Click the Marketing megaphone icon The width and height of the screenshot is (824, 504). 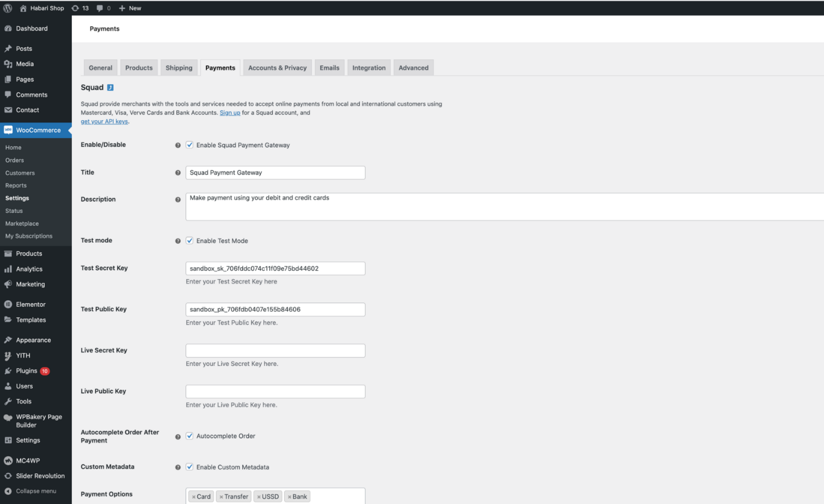click(8, 284)
